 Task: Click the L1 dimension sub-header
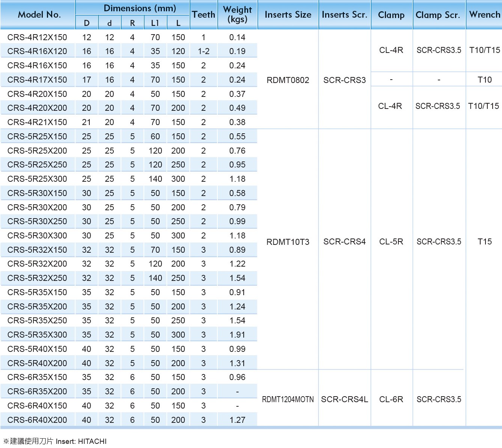click(155, 23)
